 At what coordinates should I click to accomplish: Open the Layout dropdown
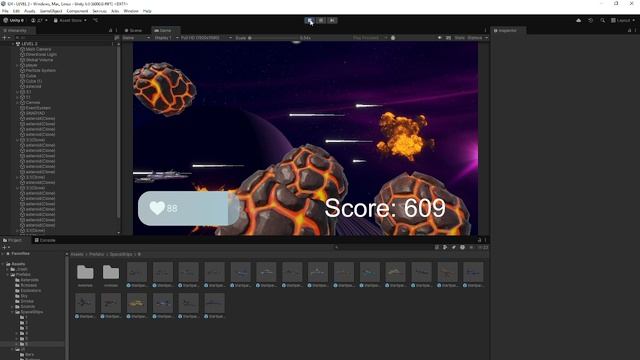623,20
